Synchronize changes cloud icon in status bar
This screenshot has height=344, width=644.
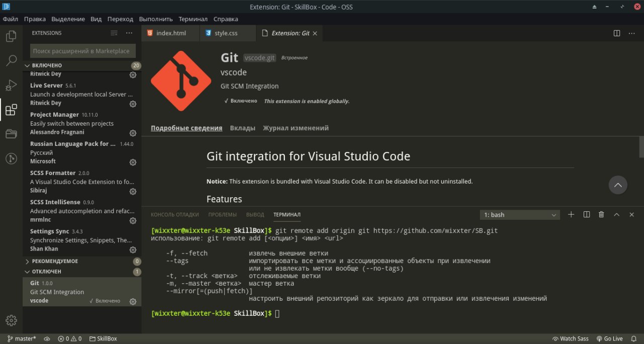coord(47,339)
